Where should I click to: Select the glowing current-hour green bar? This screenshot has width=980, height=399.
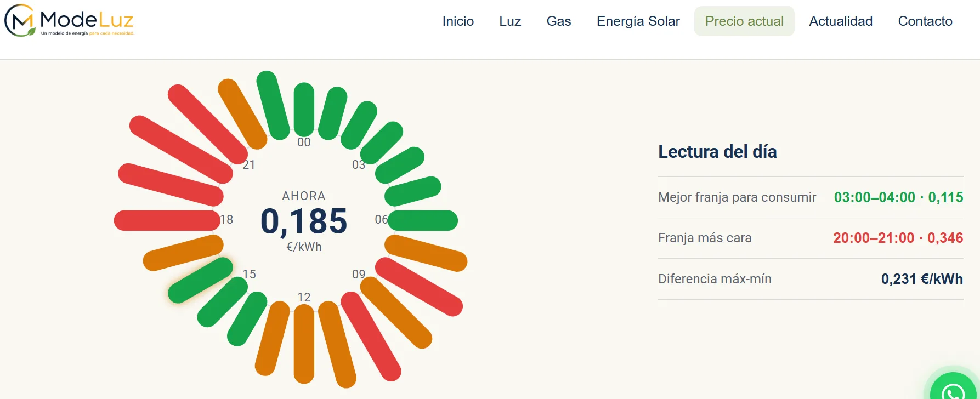tap(200, 280)
